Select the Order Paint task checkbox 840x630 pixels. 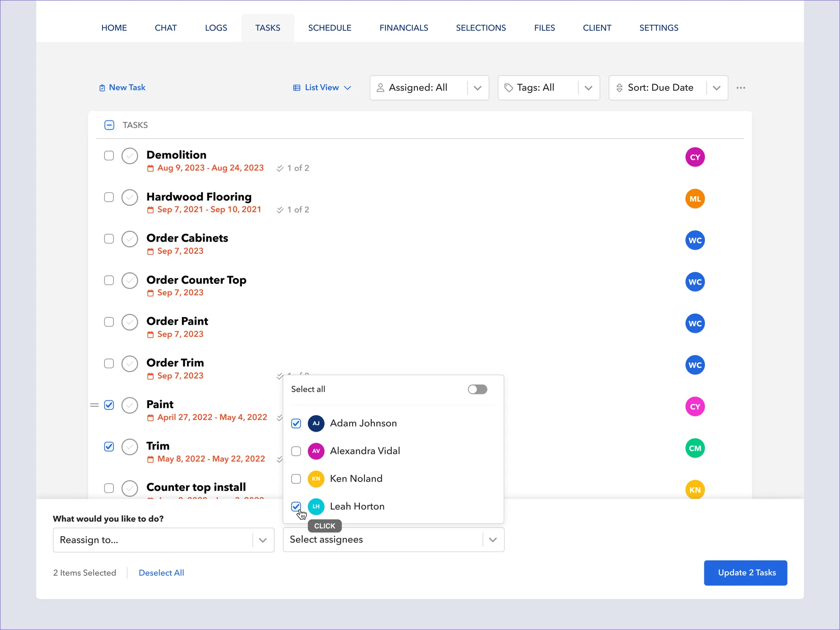109,322
